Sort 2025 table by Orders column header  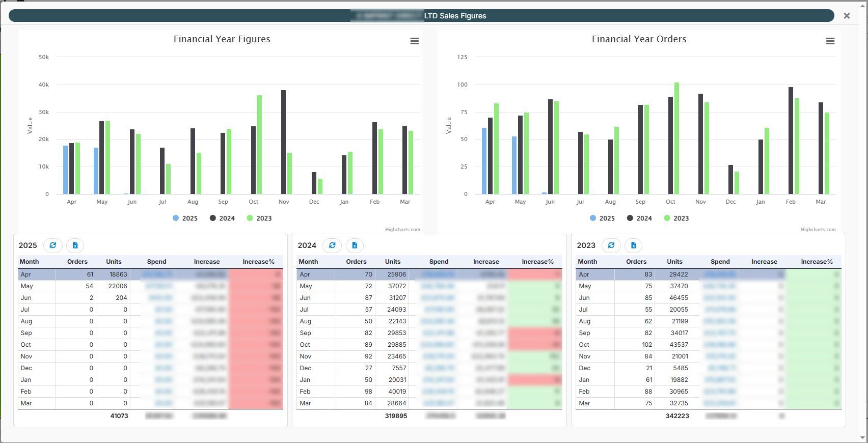click(x=77, y=262)
